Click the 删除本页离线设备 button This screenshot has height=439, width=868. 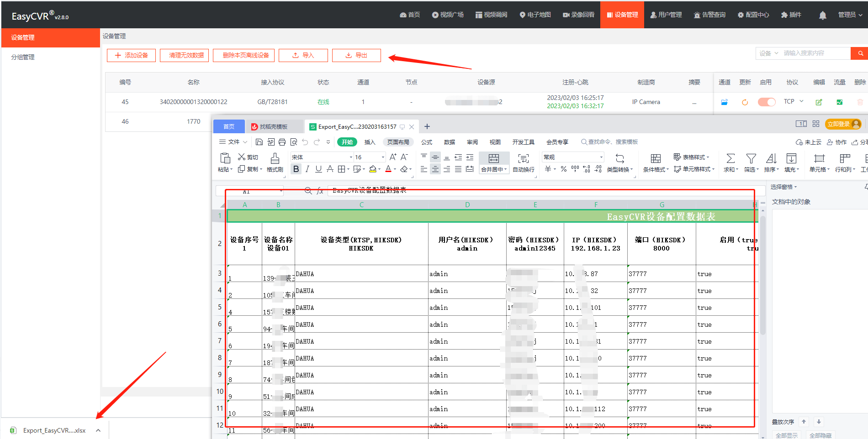[x=244, y=55]
